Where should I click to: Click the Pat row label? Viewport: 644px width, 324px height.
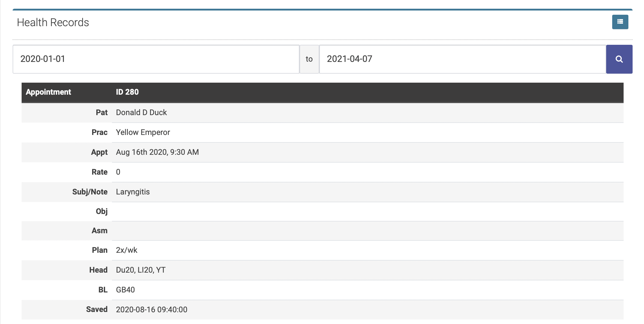(102, 112)
